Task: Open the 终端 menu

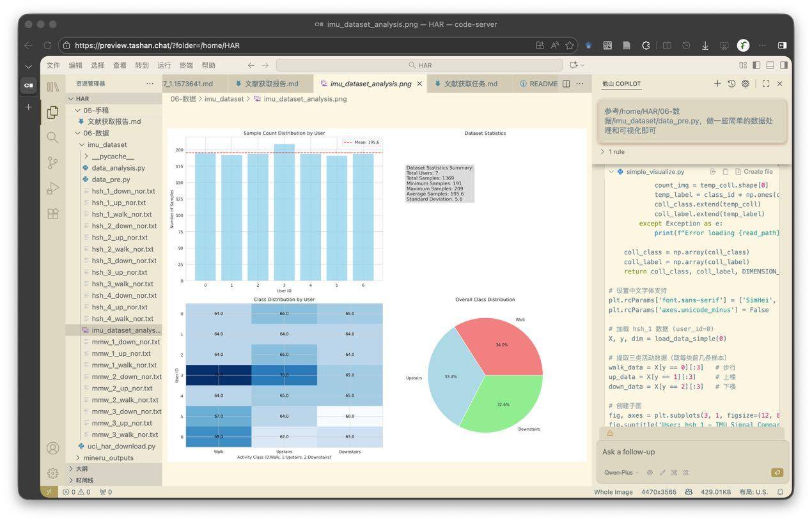Action: [186, 65]
